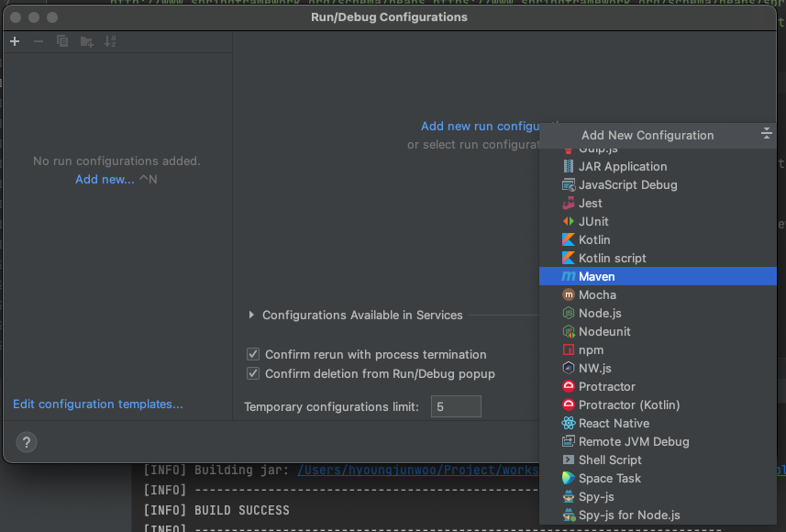Expand Configurations Available in Services
The width and height of the screenshot is (786, 532).
point(251,315)
